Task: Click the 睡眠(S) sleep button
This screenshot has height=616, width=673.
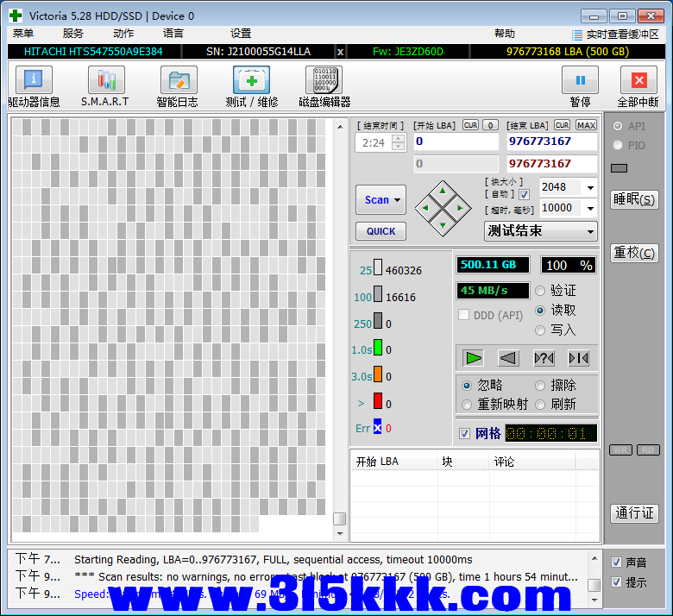Action: pyautogui.click(x=634, y=199)
